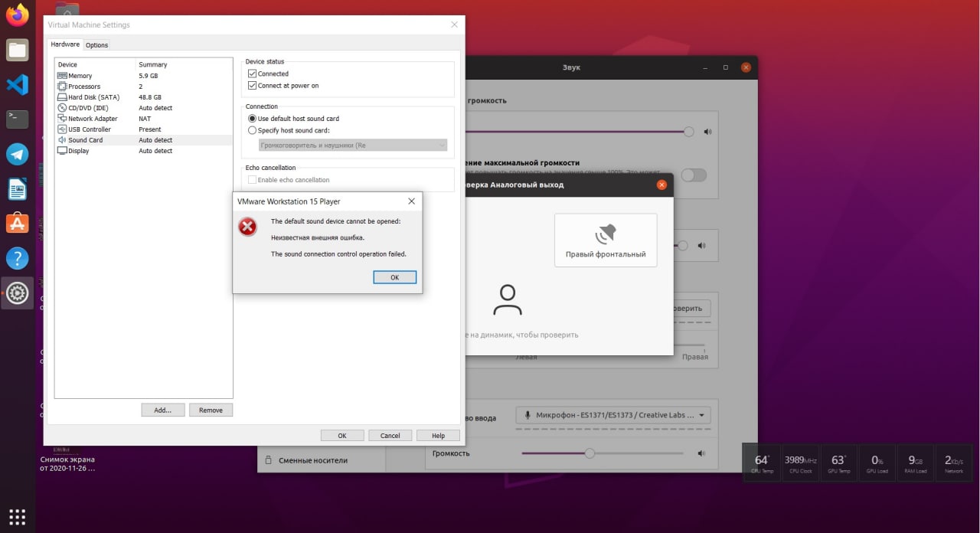Viewport: 980px width, 533px height.
Task: Open the Terminal dock icon
Action: click(17, 119)
